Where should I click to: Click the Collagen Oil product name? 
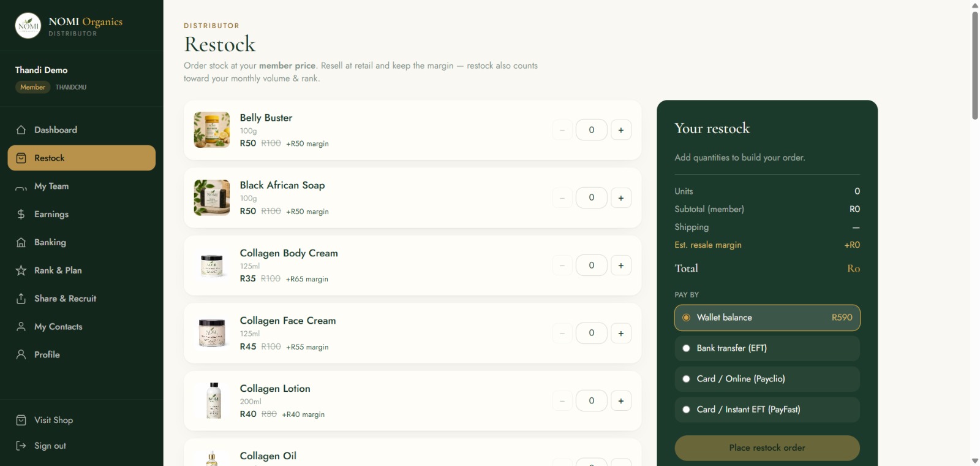pos(268,456)
